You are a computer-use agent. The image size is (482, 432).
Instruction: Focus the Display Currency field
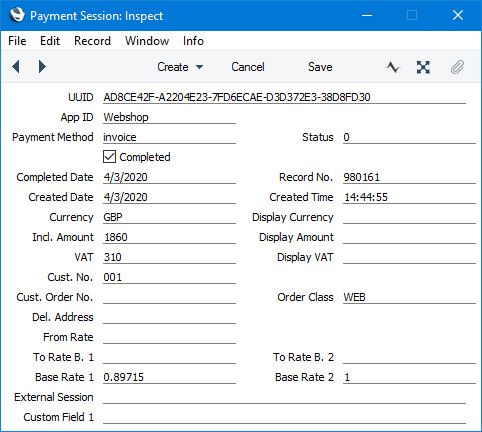(x=409, y=217)
